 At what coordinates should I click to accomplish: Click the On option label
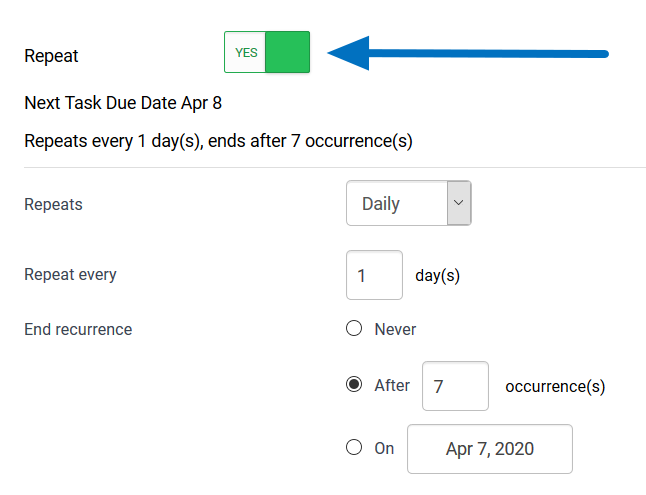click(385, 449)
